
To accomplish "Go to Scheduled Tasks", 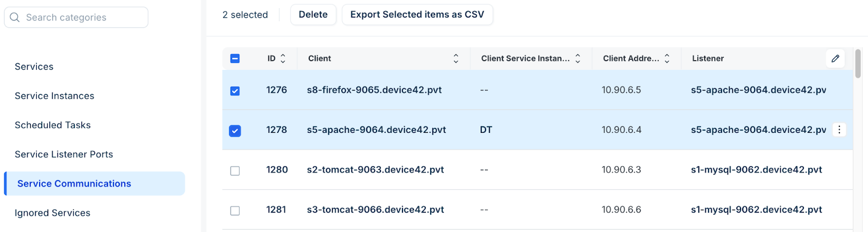I will 53,125.
